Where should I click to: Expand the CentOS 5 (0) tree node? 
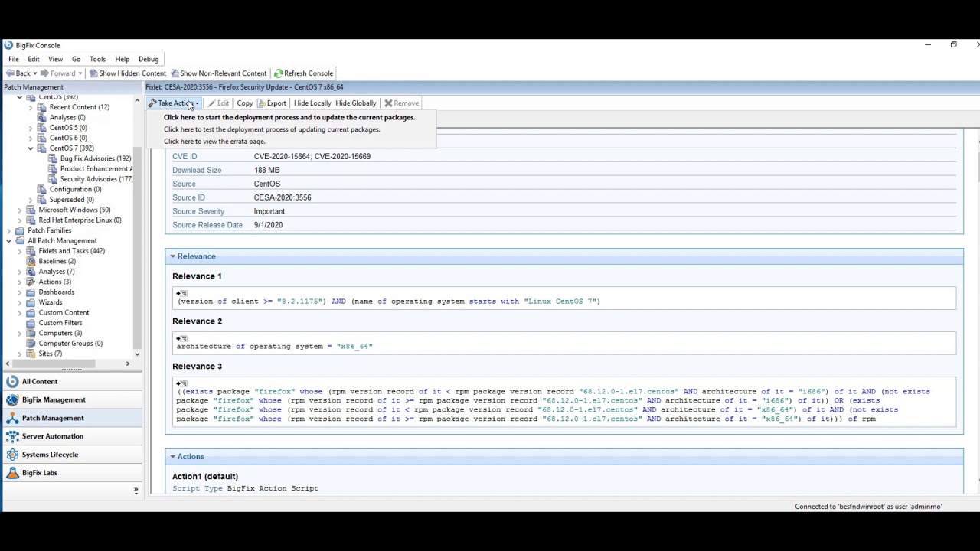(31, 128)
